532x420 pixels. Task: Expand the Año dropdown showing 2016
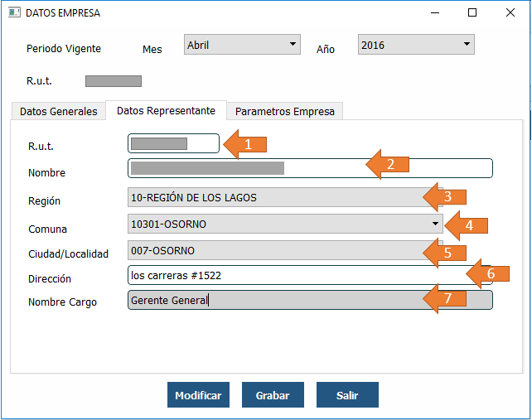[415, 45]
